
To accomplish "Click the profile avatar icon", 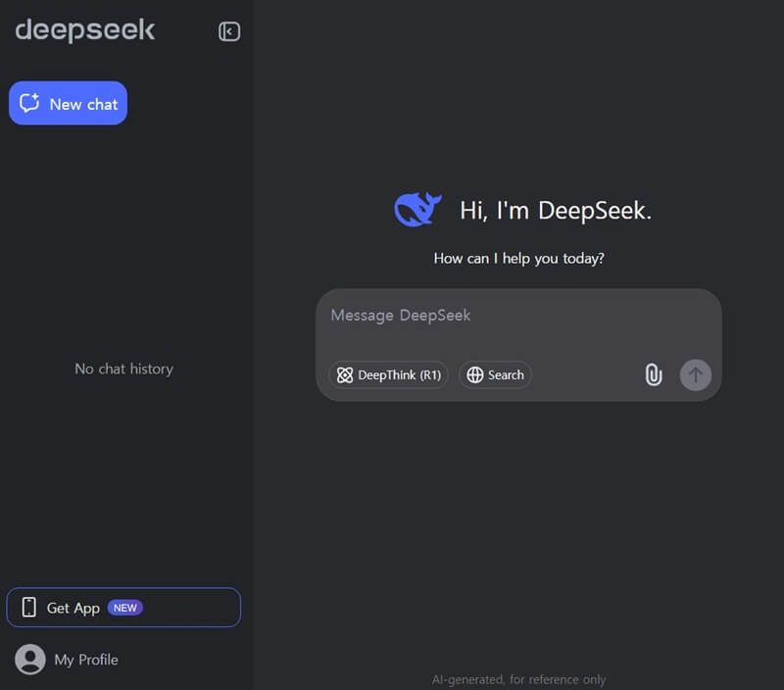I will (x=30, y=660).
